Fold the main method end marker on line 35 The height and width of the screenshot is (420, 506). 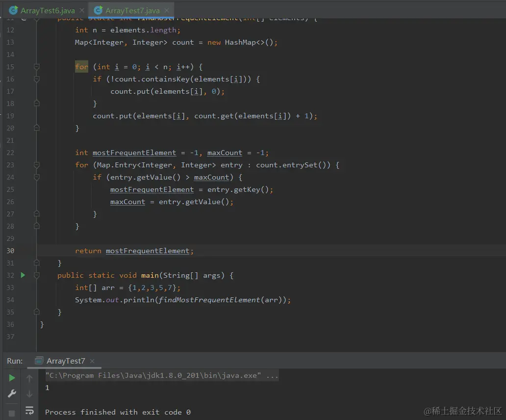coord(36,312)
